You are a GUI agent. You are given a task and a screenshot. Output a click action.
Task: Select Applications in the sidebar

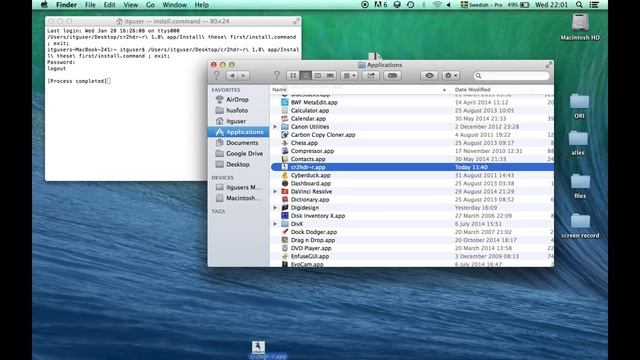(x=238, y=132)
